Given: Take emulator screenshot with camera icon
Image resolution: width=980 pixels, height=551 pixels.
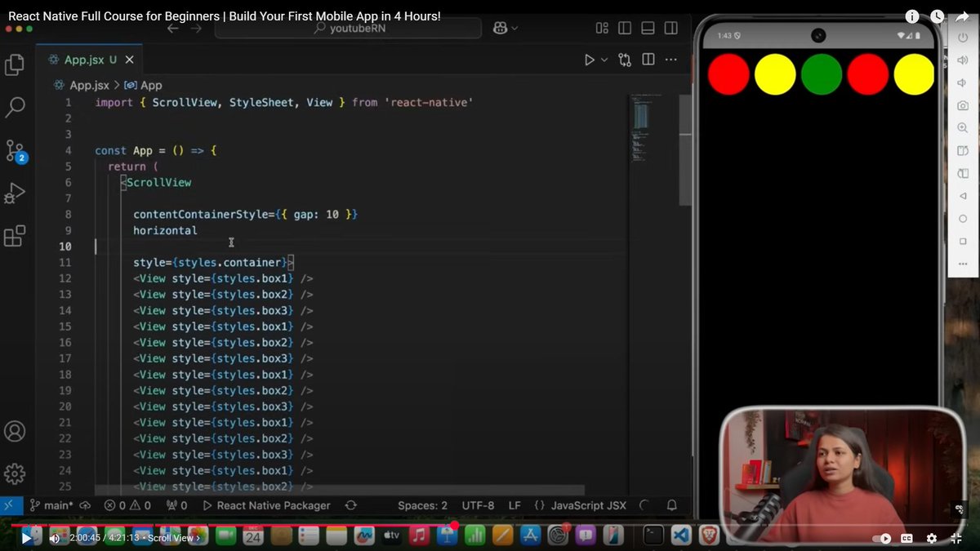Looking at the screenshot, I should (963, 105).
